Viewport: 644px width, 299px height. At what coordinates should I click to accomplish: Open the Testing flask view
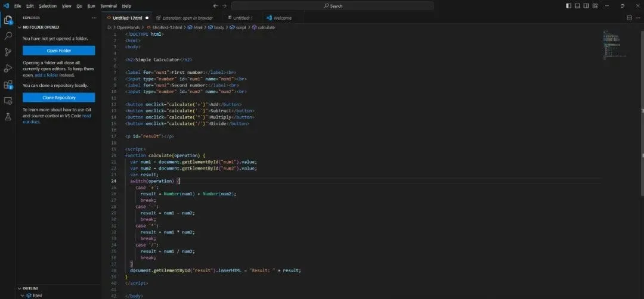[x=8, y=117]
